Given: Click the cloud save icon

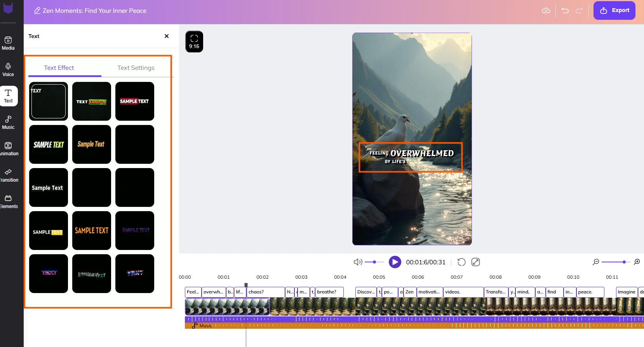Looking at the screenshot, I should point(546,10).
